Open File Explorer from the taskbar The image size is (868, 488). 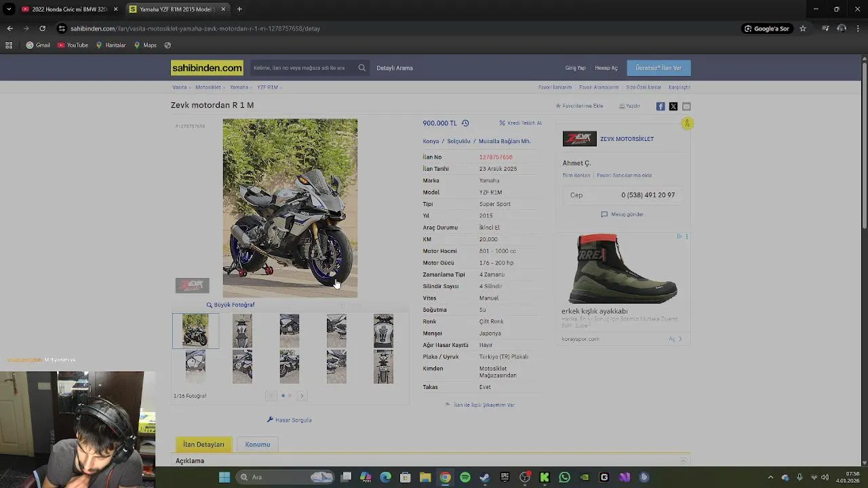[x=425, y=477]
